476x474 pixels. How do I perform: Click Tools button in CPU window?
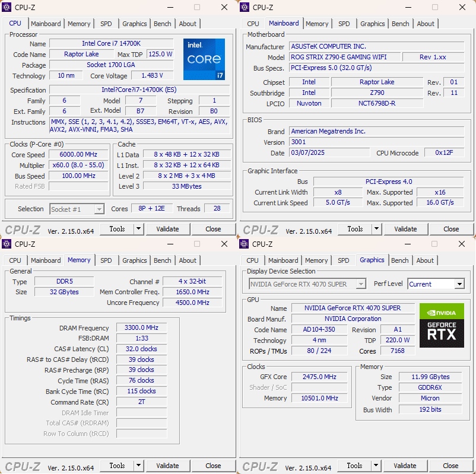pos(117,229)
